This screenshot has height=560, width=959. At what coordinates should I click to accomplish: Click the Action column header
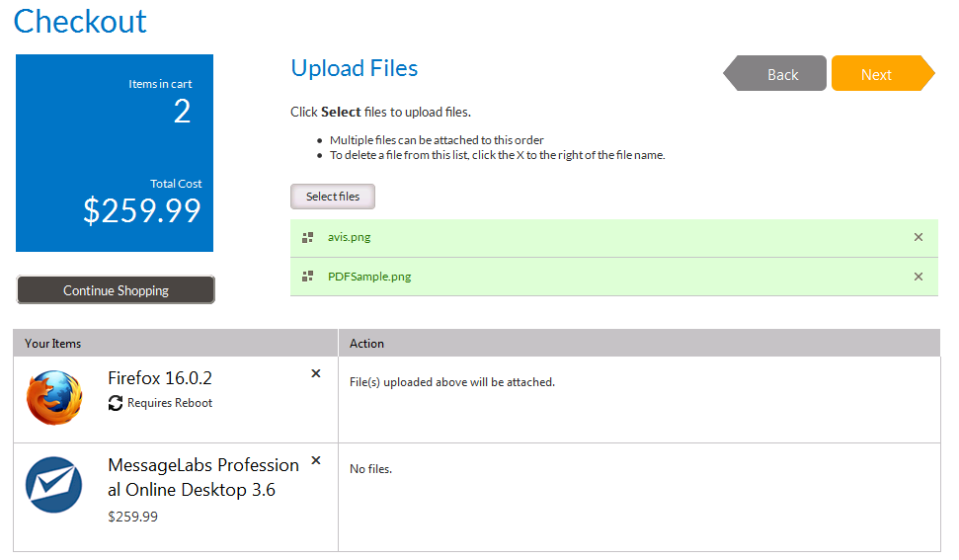[x=366, y=344]
